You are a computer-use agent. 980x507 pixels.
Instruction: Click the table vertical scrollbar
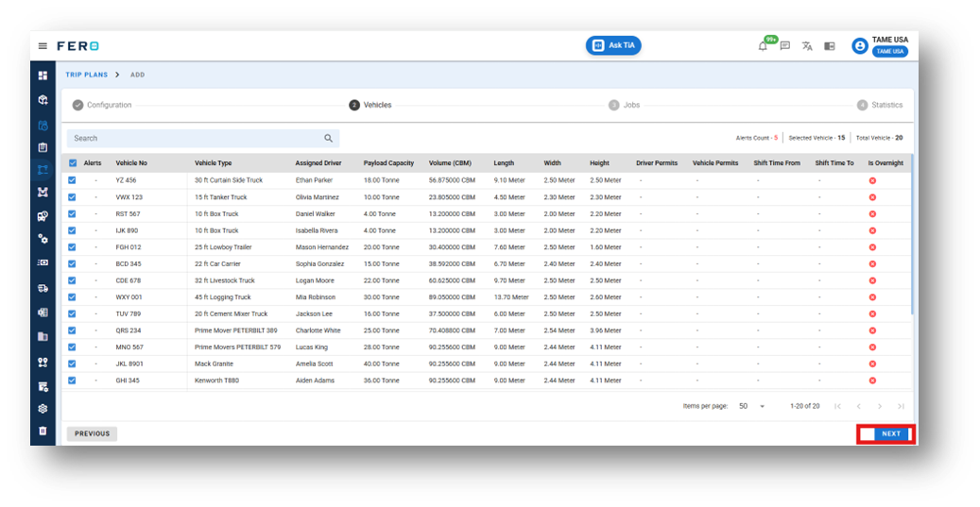pos(913,234)
